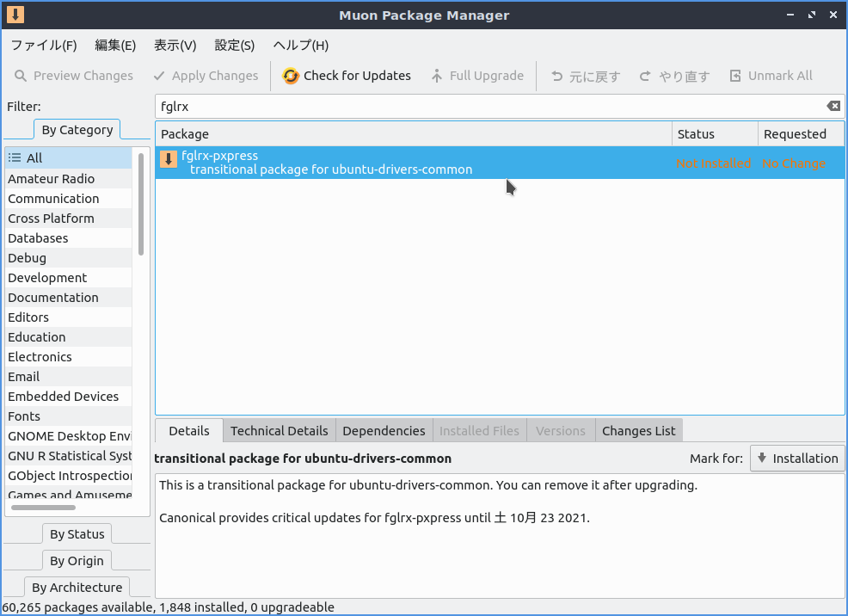The height and width of the screenshot is (616, 848).
Task: Select the Editors category
Action: pyautogui.click(x=69, y=317)
